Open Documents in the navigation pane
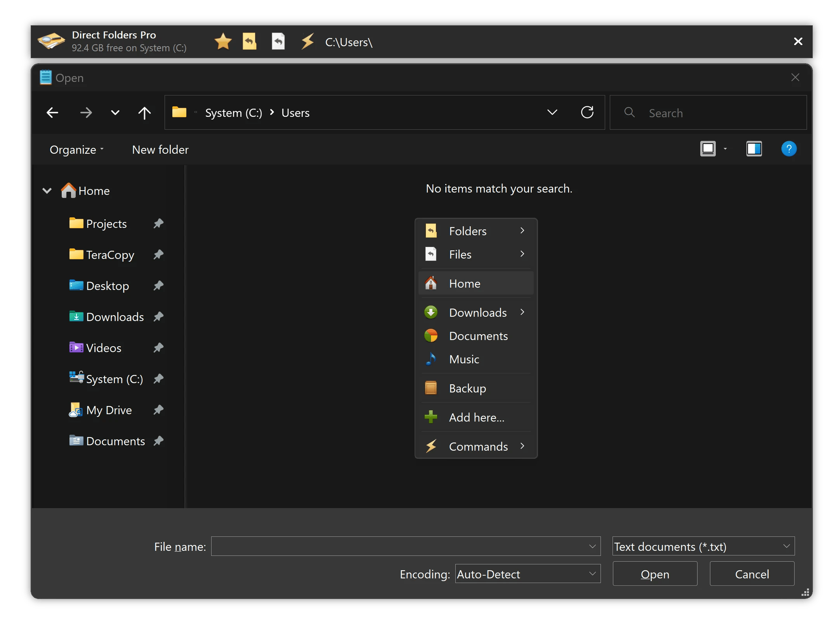The image size is (840, 623). [107, 441]
